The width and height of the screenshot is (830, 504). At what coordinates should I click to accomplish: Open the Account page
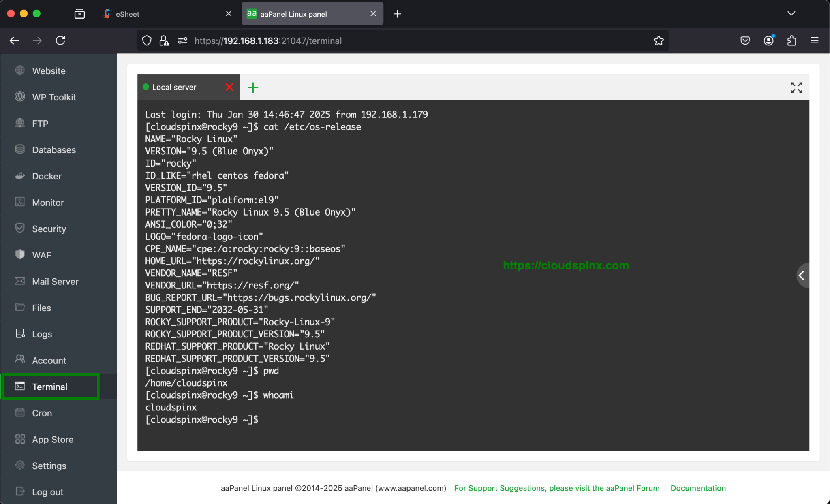pos(49,360)
